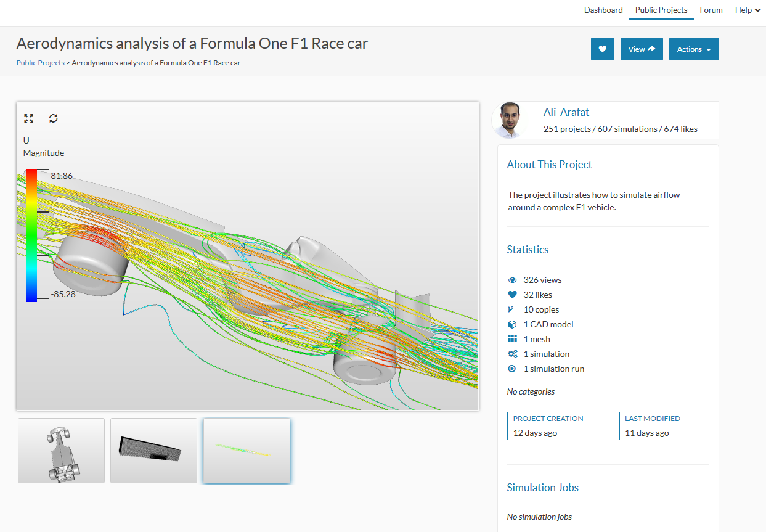766x532 pixels.
Task: Click the fullscreen expand icon in viewer
Action: 28,118
